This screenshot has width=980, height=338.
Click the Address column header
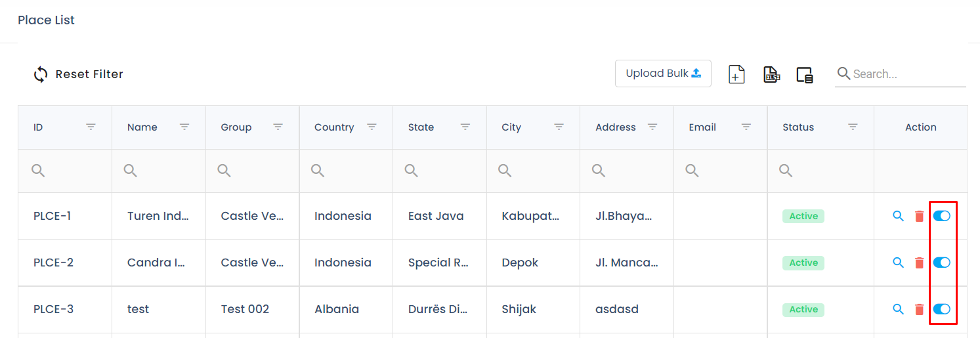tap(615, 127)
